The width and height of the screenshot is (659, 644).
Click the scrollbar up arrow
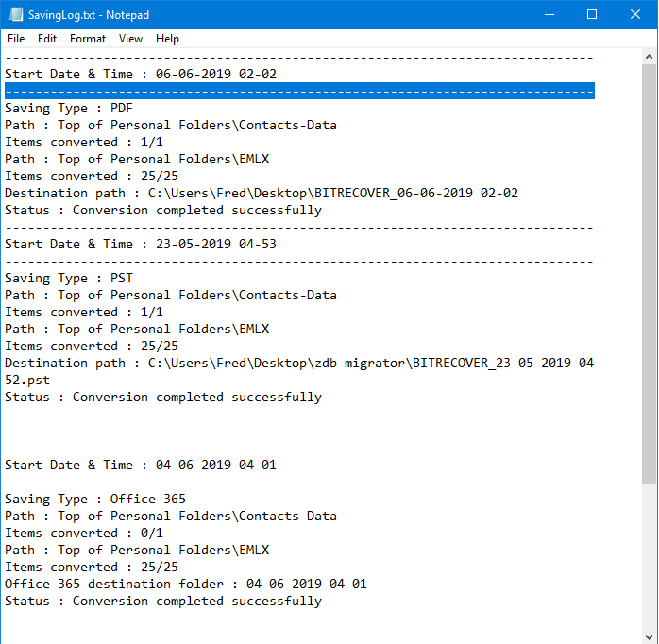(649, 57)
